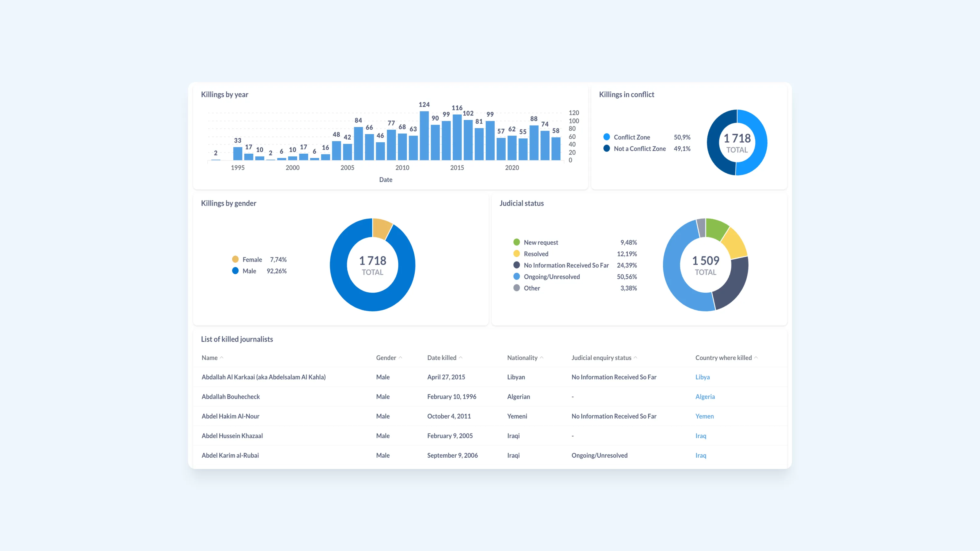The image size is (980, 551).
Task: Toggle Conflict Zone legend dot
Action: (x=606, y=137)
